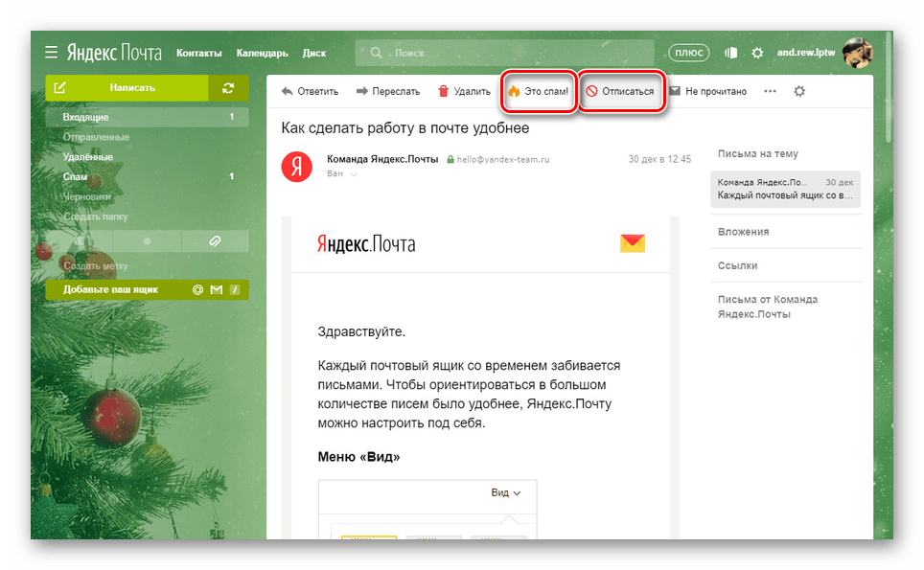Screen dimensions: 924x570
Task: Click the Отписаться button
Action: click(x=620, y=92)
